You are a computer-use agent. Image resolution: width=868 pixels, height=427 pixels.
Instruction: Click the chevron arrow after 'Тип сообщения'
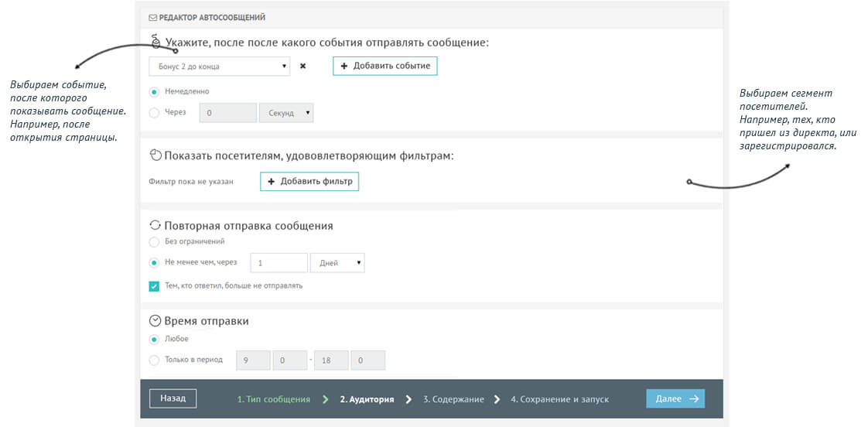pyautogui.click(x=325, y=399)
